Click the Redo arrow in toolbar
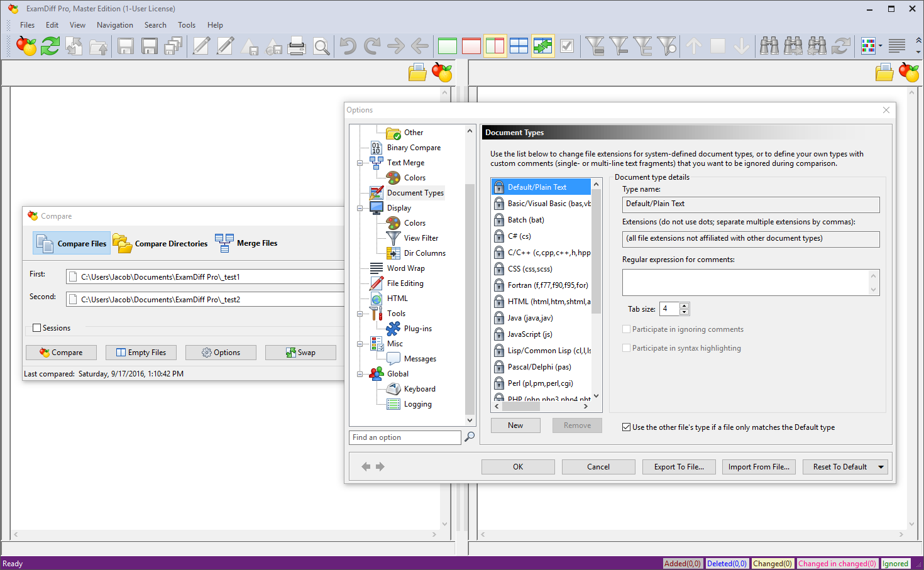 (372, 46)
